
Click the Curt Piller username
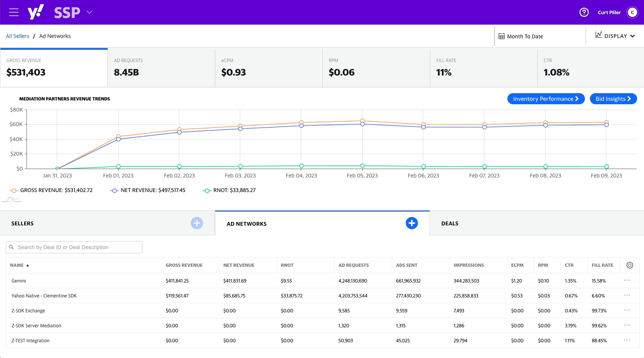[609, 12]
